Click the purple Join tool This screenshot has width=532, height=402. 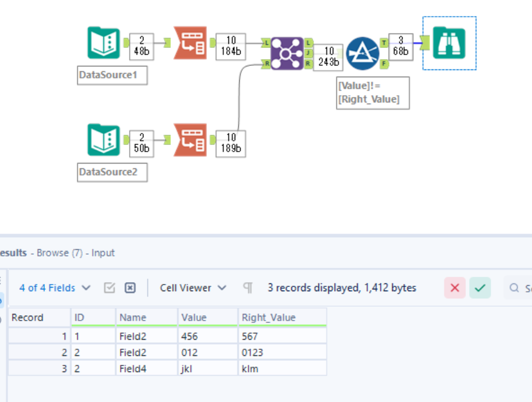click(286, 53)
